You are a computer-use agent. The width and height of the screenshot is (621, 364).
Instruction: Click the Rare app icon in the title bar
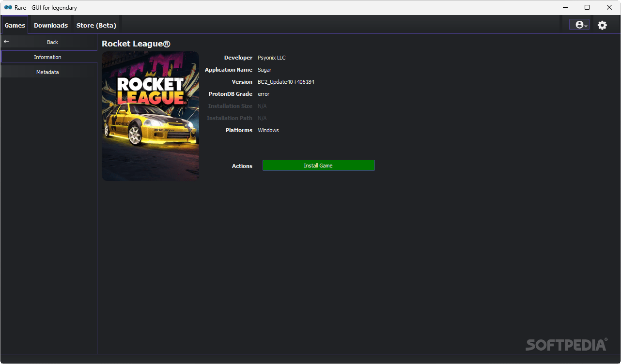coord(8,7)
